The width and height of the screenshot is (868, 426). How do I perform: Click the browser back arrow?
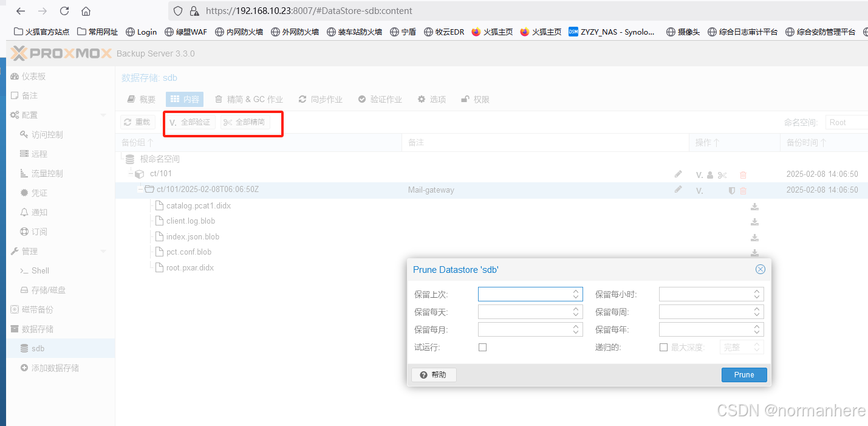[x=20, y=11]
